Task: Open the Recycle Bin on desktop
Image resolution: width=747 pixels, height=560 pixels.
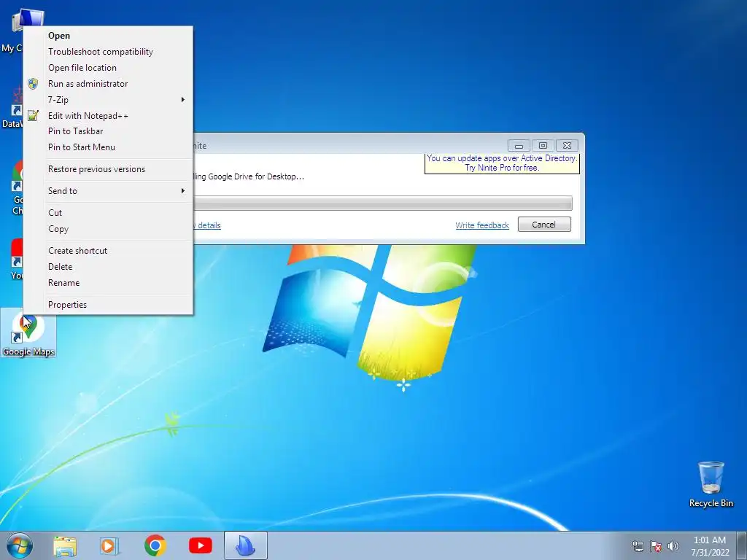Action: (x=711, y=484)
